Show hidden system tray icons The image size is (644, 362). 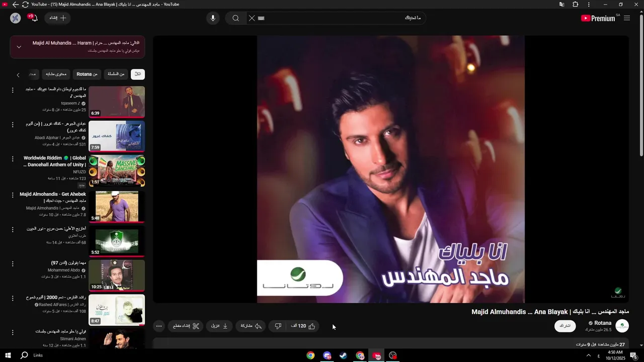point(589,355)
